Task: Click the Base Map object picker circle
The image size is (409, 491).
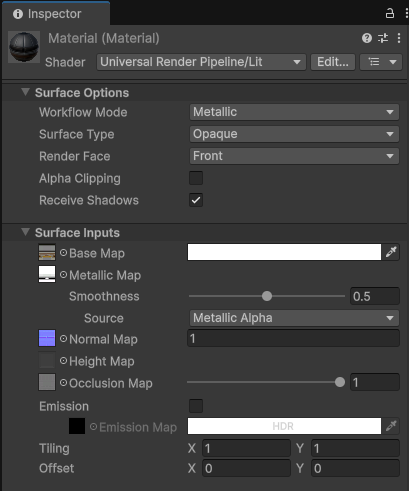Action: 63,253
